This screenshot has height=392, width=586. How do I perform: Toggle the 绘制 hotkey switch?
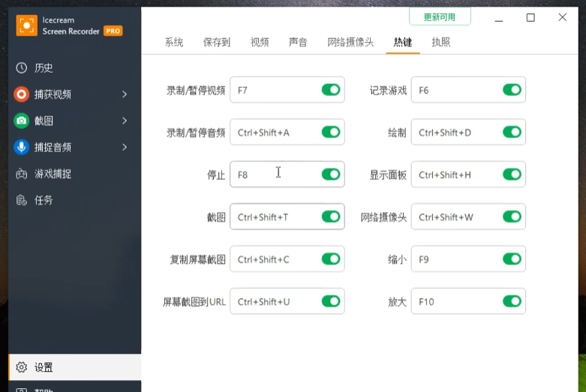click(x=512, y=132)
